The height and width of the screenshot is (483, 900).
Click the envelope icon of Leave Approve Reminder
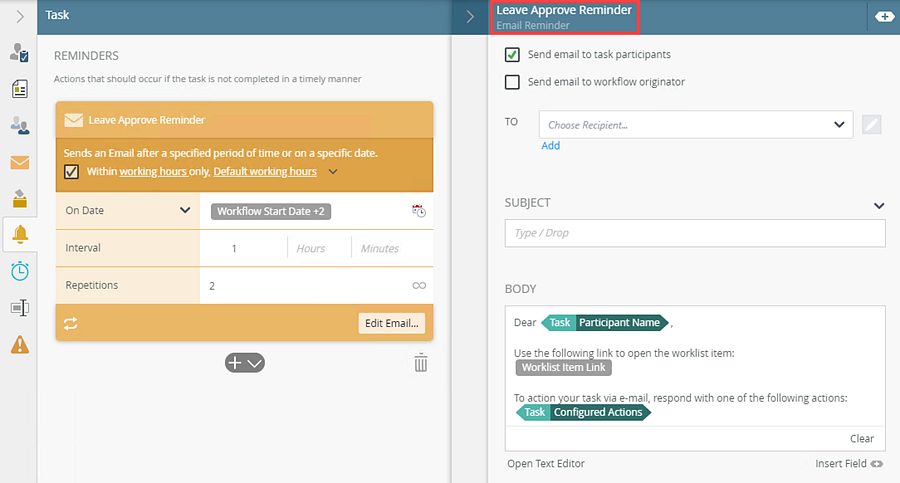[73, 120]
